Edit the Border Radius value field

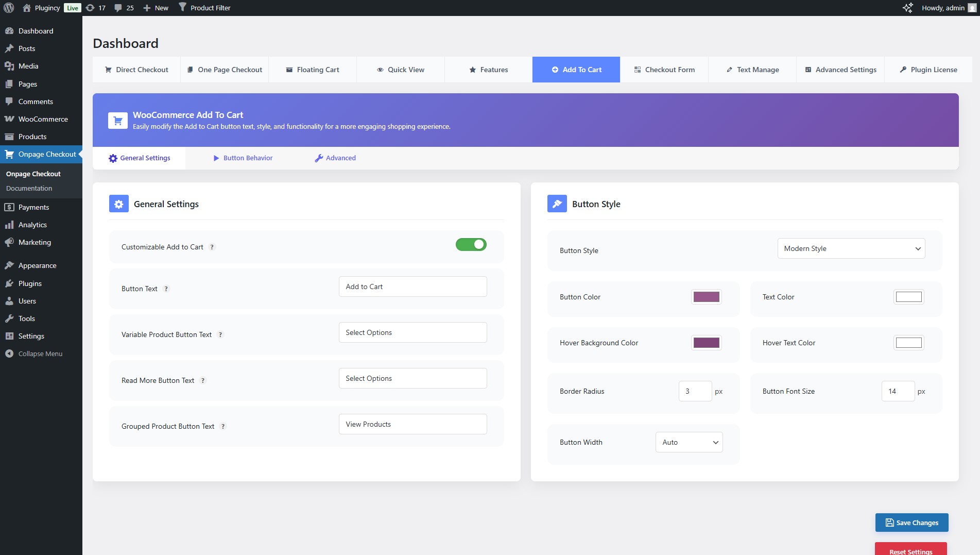695,391
